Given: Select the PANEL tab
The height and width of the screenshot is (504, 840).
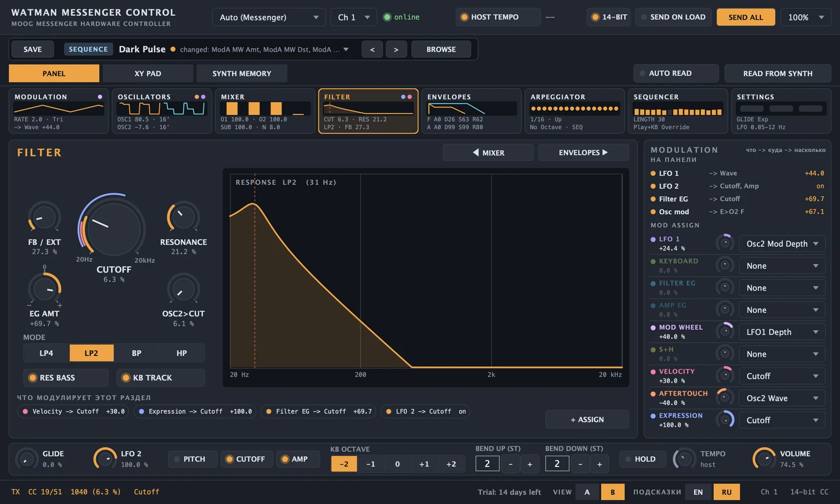Looking at the screenshot, I should (54, 73).
